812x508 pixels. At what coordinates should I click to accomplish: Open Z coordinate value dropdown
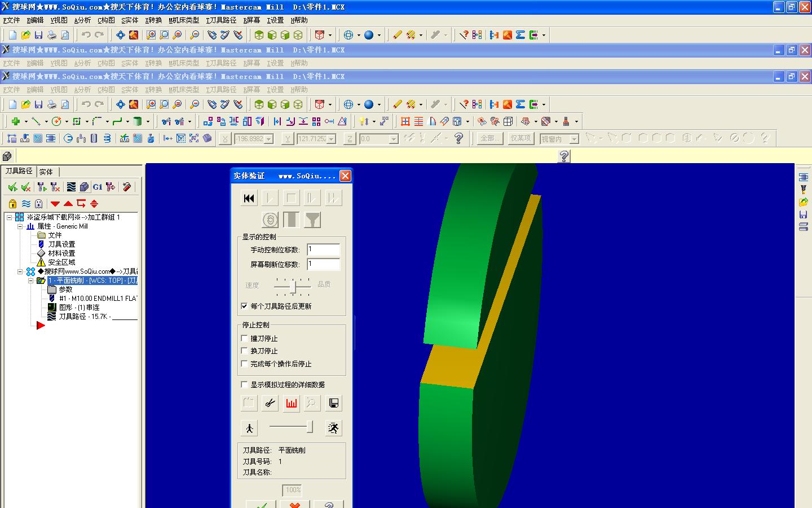(x=394, y=139)
